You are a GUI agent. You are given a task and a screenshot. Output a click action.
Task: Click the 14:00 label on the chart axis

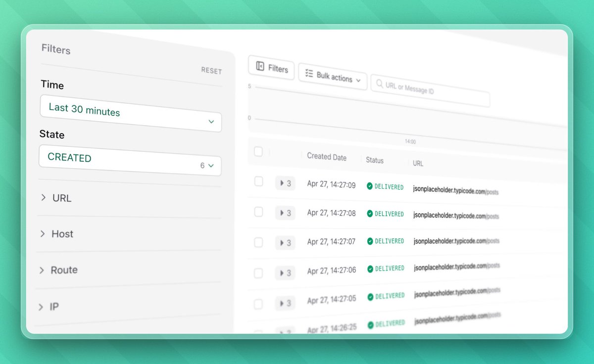[410, 141]
